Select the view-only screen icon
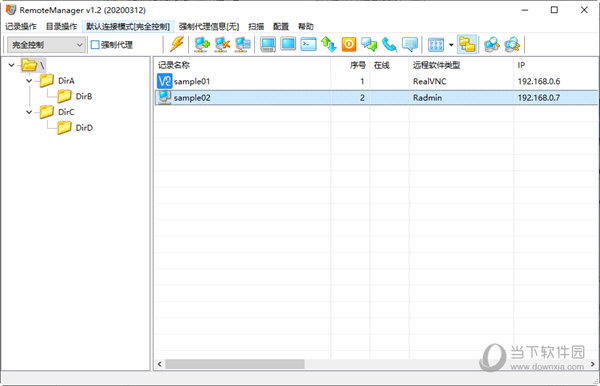600x386 pixels. 288,44
